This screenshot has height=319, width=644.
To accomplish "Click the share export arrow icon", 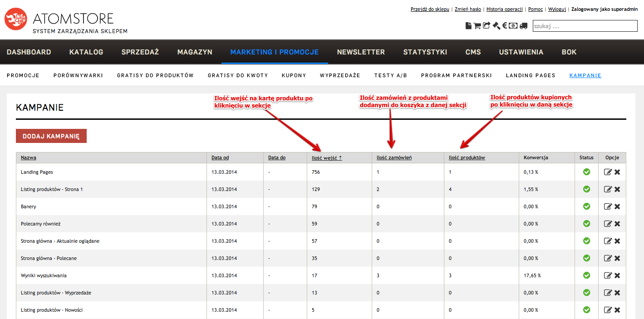I will (x=487, y=26).
